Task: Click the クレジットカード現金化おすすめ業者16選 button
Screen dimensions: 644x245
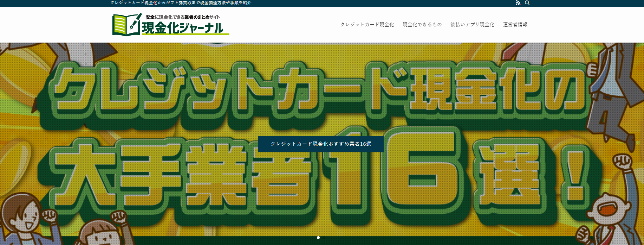Action: 321,144
